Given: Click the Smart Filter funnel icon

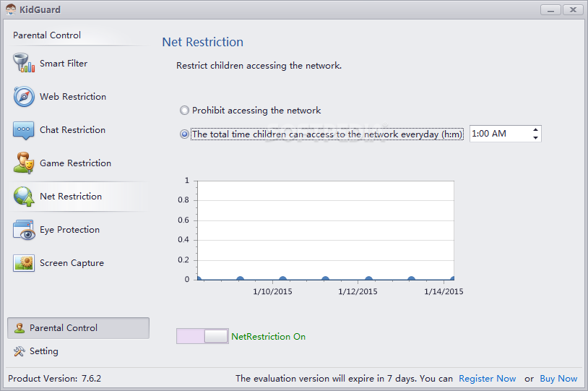Looking at the screenshot, I should click(24, 63).
